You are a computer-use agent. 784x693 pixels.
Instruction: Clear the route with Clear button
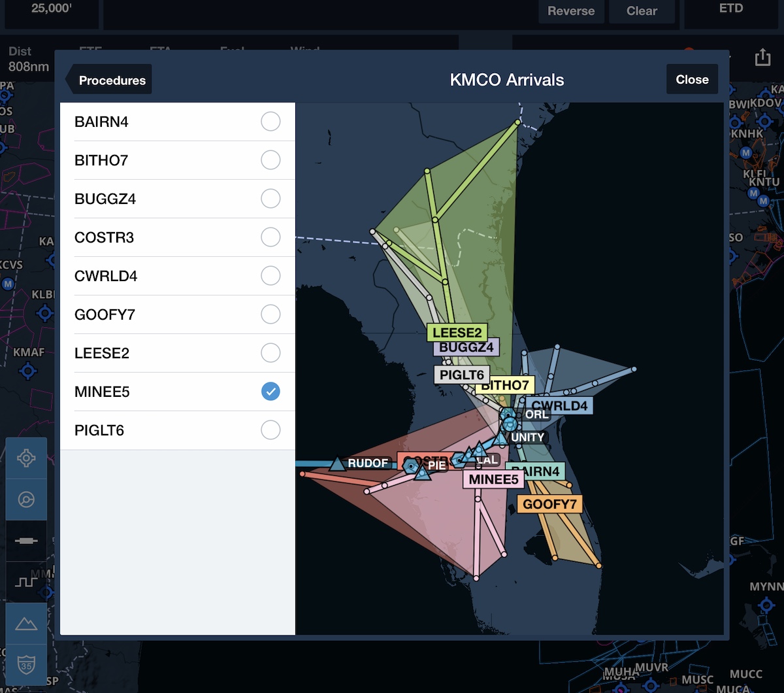click(x=641, y=11)
